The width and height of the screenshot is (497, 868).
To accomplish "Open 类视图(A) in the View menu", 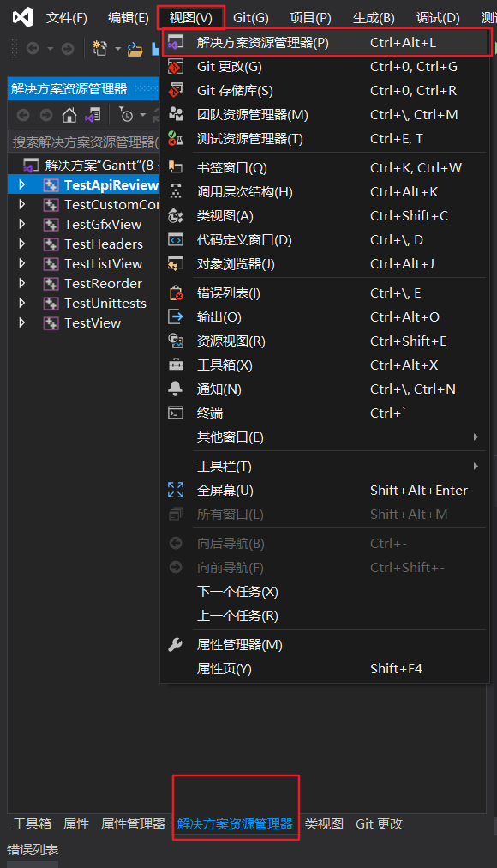I will click(x=325, y=216).
